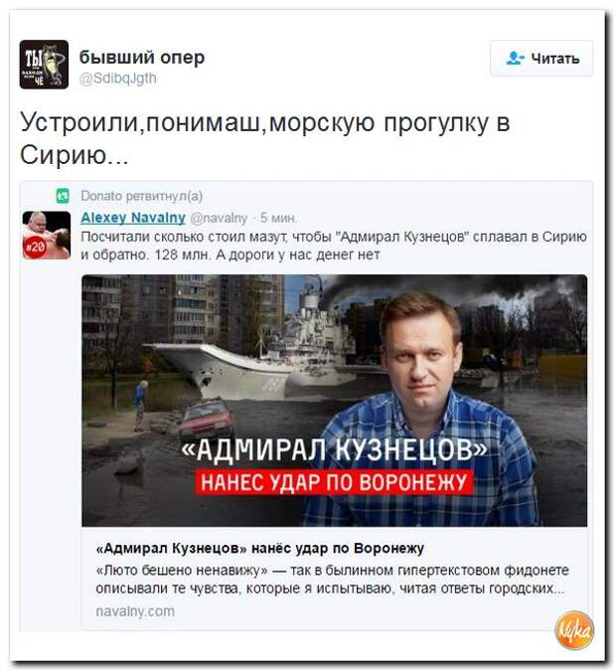Viewport: 616px width, 672px height.
Task: Click the 5 мин. timestamp
Action: click(x=278, y=218)
